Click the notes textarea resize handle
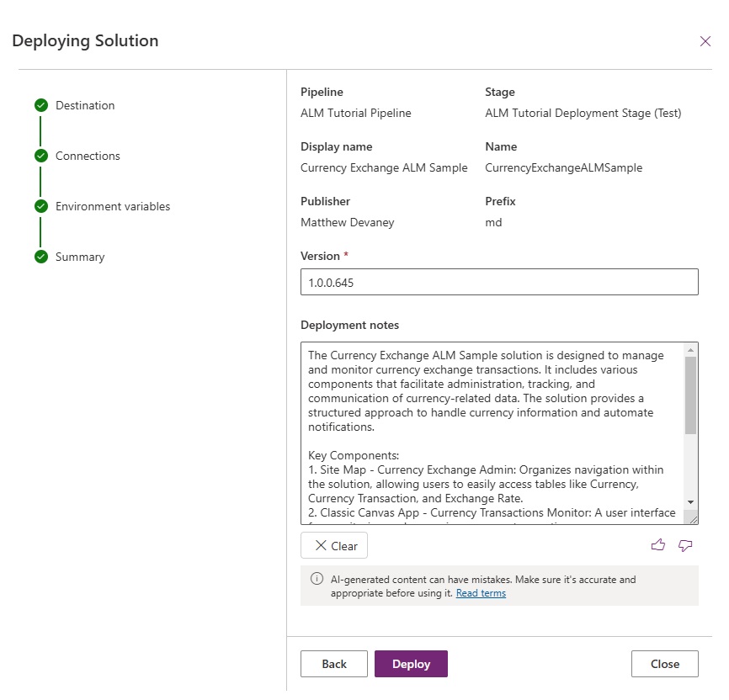 tap(693, 520)
